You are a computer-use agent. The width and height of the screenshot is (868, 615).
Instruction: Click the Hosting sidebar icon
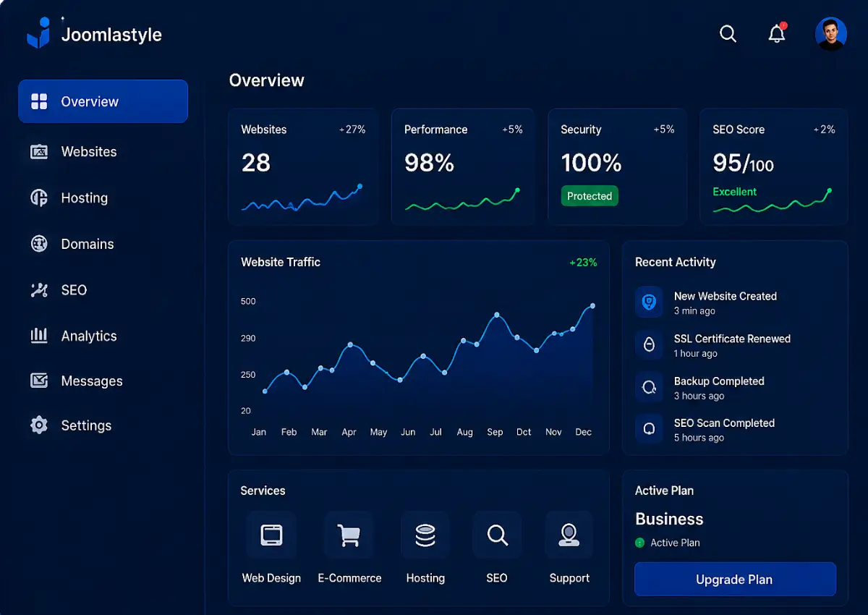click(39, 198)
